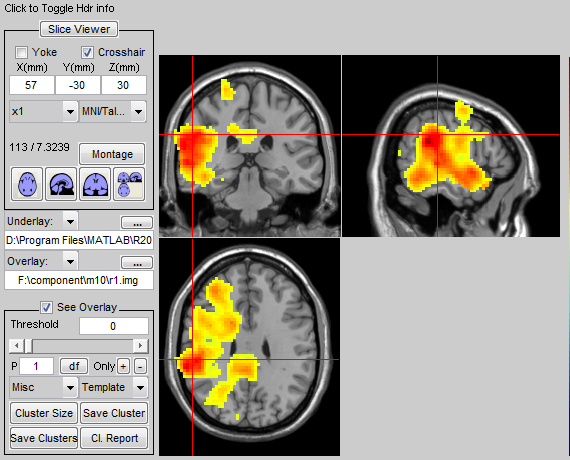Viewport: 570px width, 460px height.
Task: Click the Only minus sign button
Action: (x=140, y=366)
